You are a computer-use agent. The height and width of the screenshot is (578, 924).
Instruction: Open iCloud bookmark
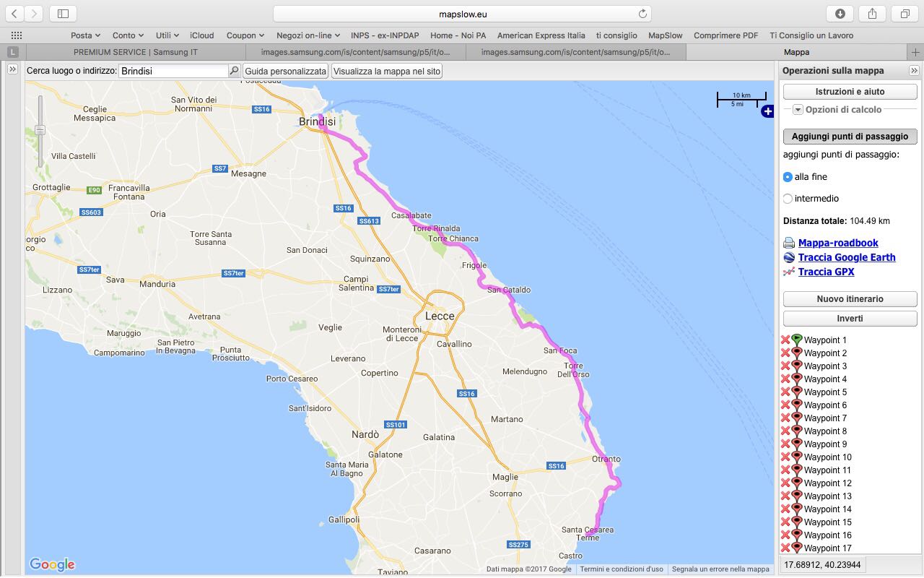click(x=202, y=35)
